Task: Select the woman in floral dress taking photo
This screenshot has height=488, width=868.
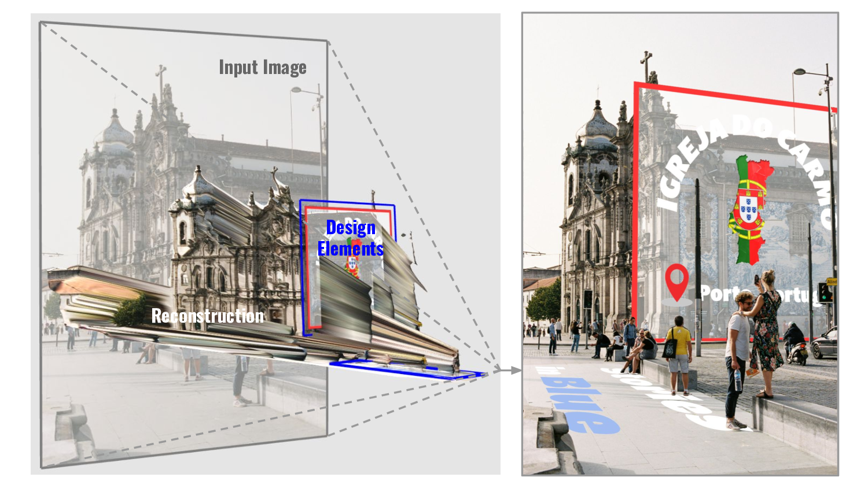Action: (766, 332)
